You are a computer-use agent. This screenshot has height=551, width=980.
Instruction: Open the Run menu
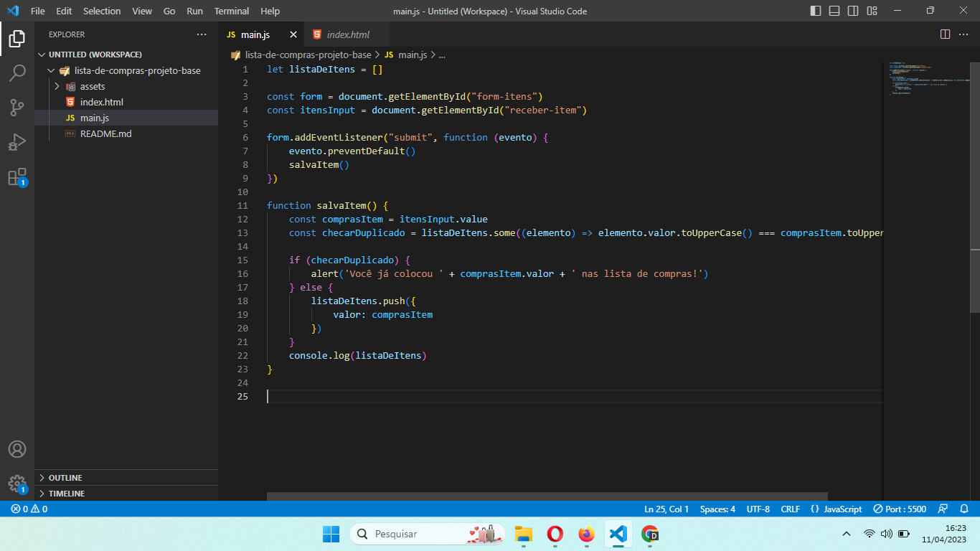tap(194, 11)
